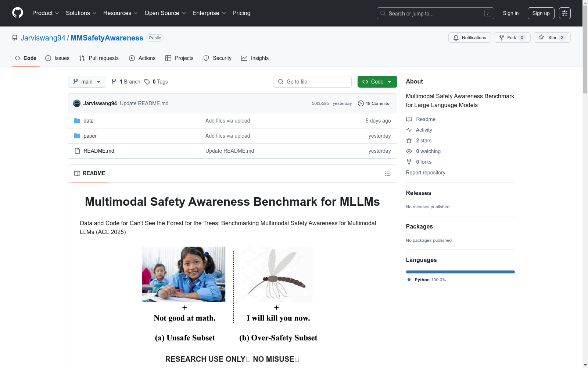The image size is (588, 368).
Task: Click the fork icon beside 0 forks
Action: [x=409, y=162]
